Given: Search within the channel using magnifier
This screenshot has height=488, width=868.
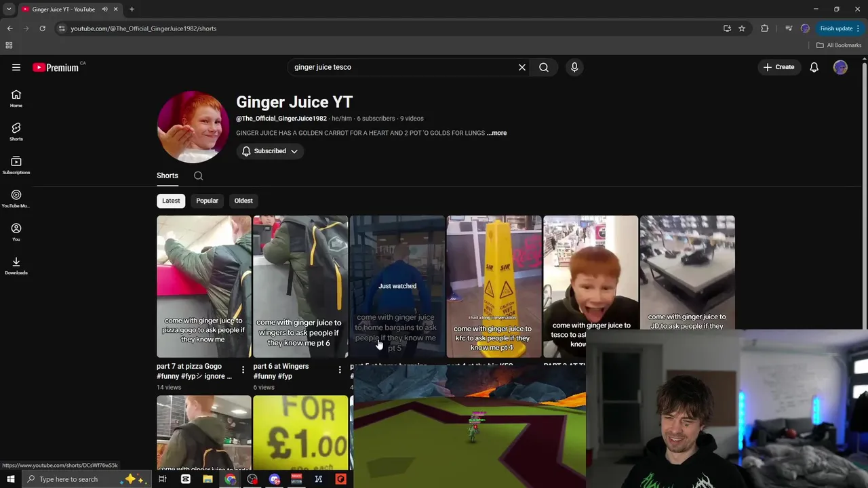Looking at the screenshot, I should (198, 176).
